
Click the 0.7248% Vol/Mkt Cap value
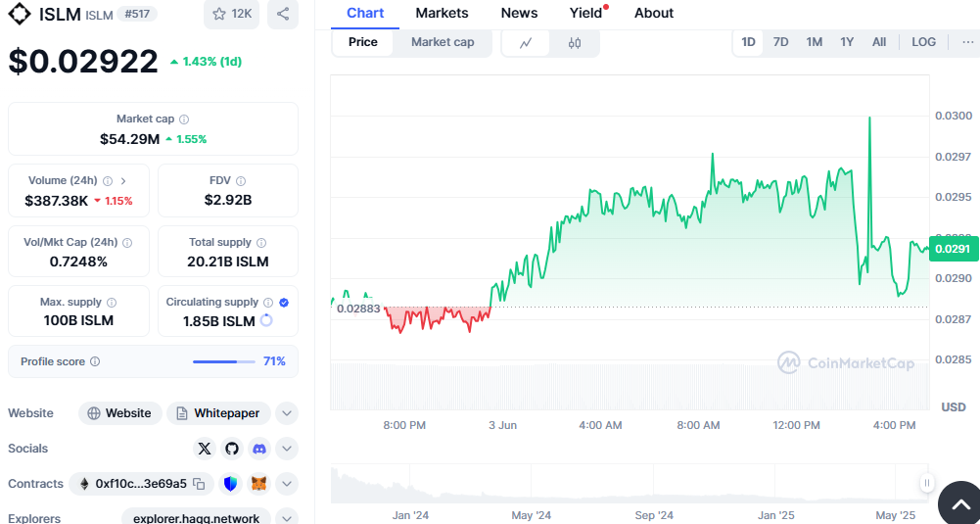(x=78, y=262)
